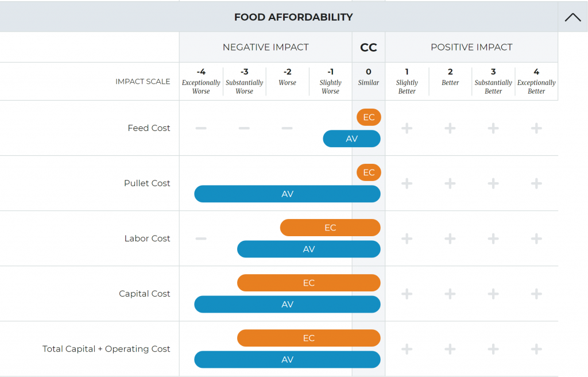Click the orange EC badge for Pullet Cost
The width and height of the screenshot is (588, 377).
point(369,172)
